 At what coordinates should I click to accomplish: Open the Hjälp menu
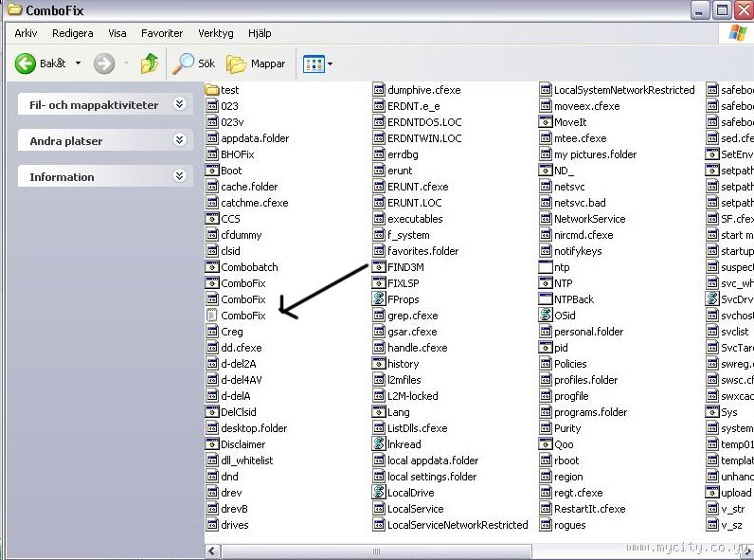click(x=260, y=33)
